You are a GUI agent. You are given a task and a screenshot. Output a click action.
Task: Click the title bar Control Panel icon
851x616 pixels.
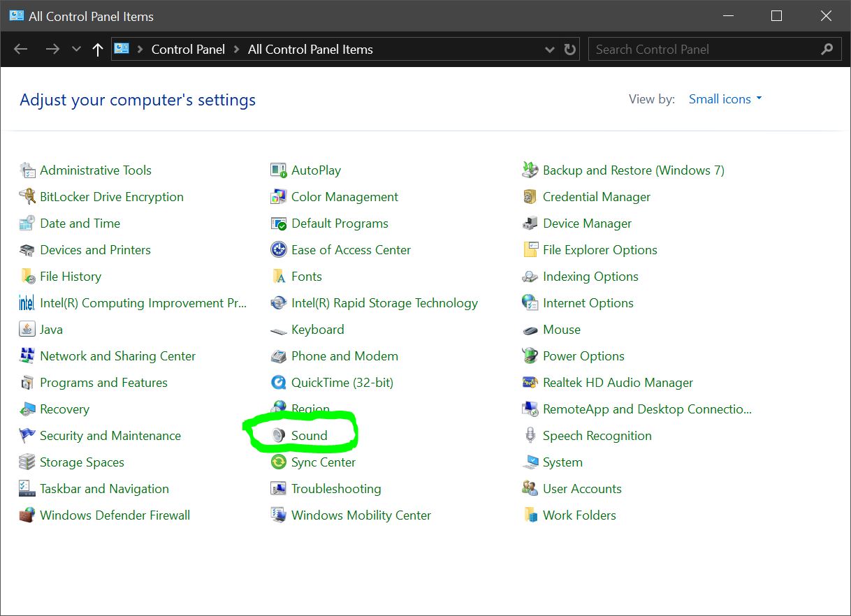click(16, 15)
